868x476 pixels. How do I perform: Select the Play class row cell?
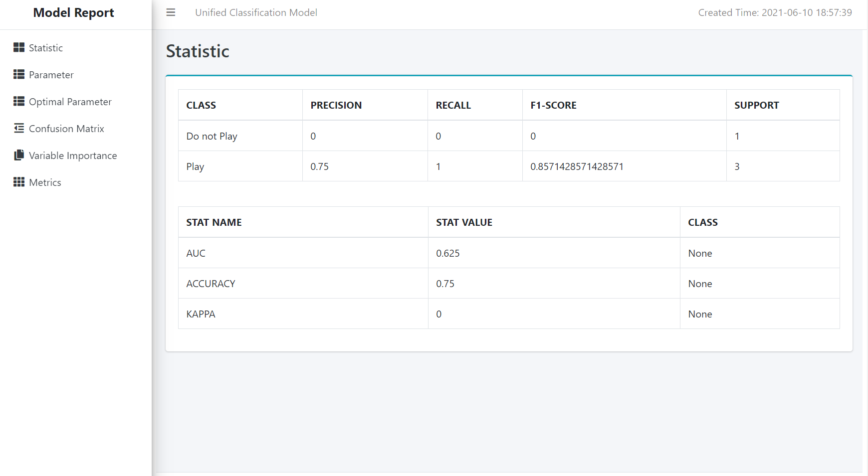coord(240,166)
